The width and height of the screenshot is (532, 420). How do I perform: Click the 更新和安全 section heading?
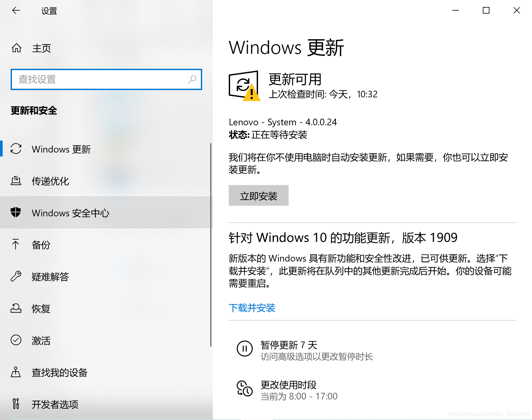coord(34,110)
